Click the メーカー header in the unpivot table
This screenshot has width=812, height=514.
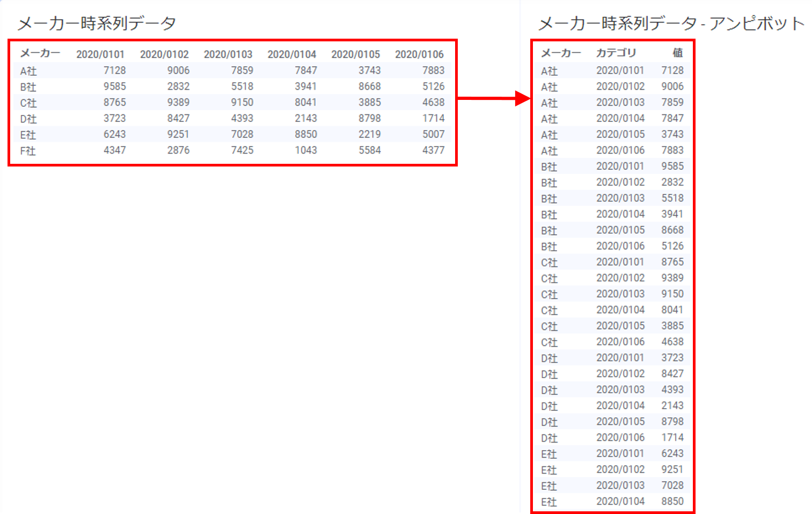coord(560,53)
